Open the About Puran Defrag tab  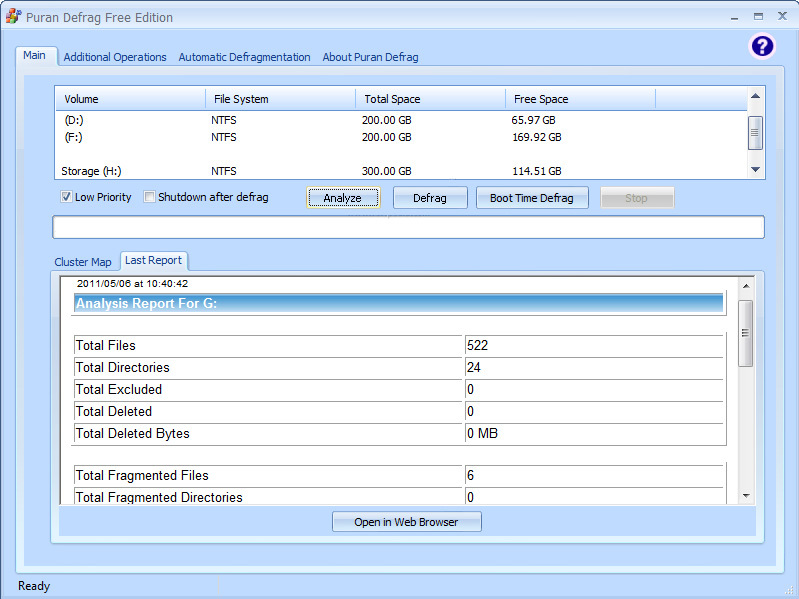pyautogui.click(x=370, y=57)
